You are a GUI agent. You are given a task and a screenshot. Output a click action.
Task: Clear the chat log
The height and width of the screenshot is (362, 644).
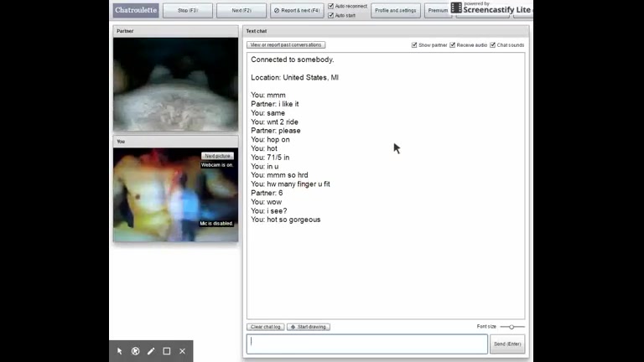click(x=265, y=327)
